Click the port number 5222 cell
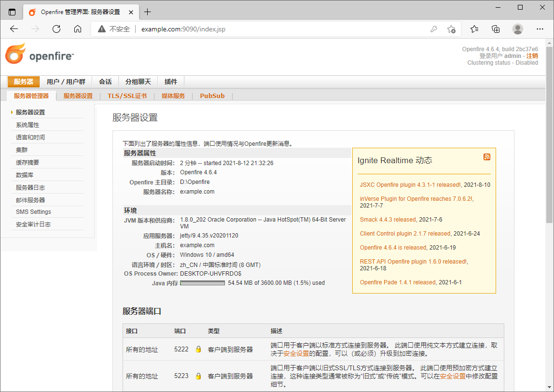The height and width of the screenshot is (392, 554). pyautogui.click(x=181, y=349)
